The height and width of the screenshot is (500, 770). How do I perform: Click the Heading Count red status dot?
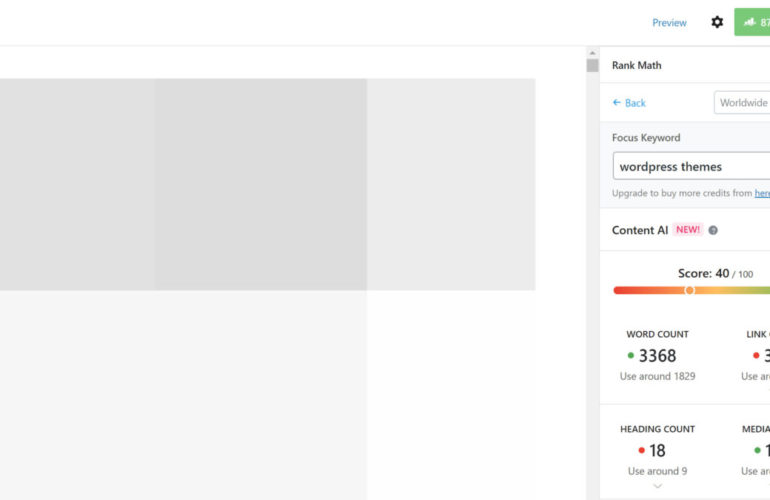pyautogui.click(x=641, y=451)
